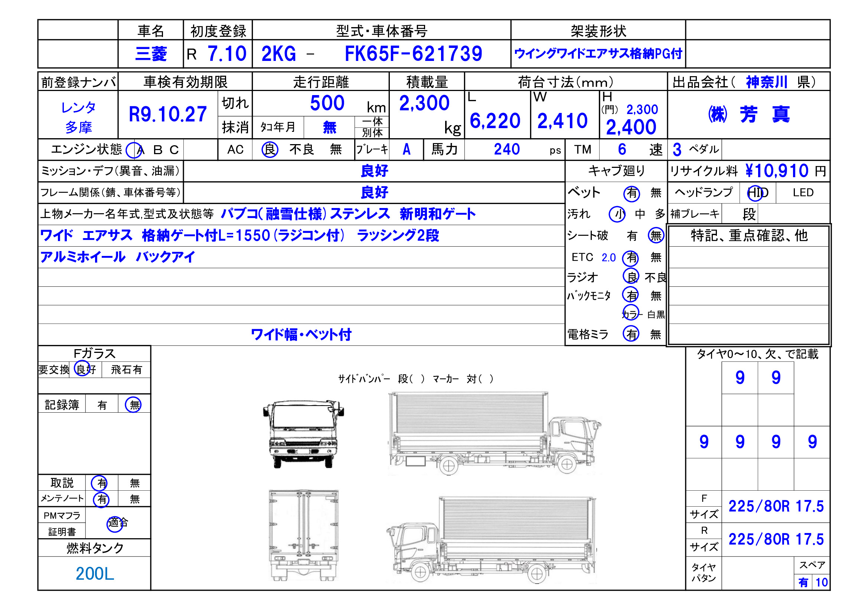Viewport: 868px width, 614px height.
Task: Select the LED headlamp option
Action: (x=803, y=193)
